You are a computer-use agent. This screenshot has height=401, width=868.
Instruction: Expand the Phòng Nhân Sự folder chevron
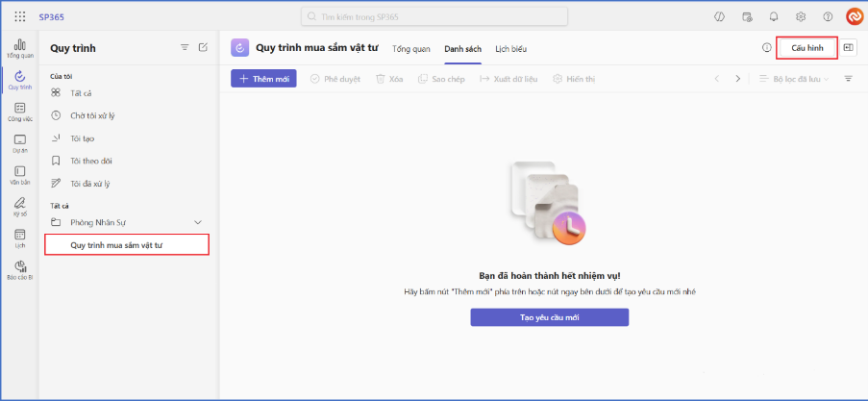(x=198, y=222)
